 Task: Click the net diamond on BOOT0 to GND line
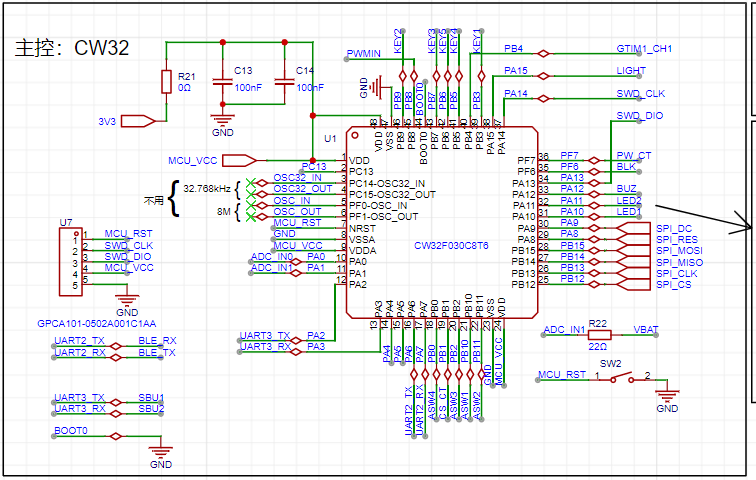(x=115, y=436)
